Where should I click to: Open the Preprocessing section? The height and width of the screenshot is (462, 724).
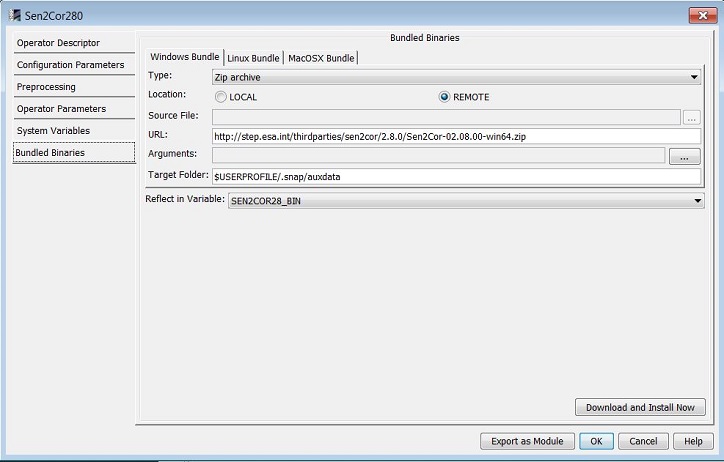tap(46, 87)
